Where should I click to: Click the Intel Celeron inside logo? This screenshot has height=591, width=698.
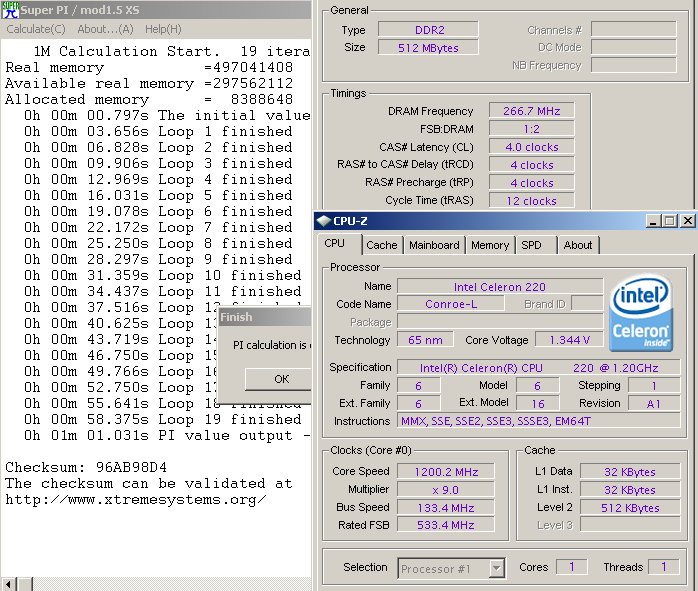click(641, 312)
